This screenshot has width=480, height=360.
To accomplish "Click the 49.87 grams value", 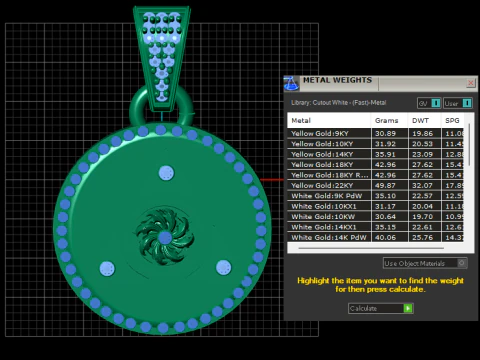I will 385,185.
